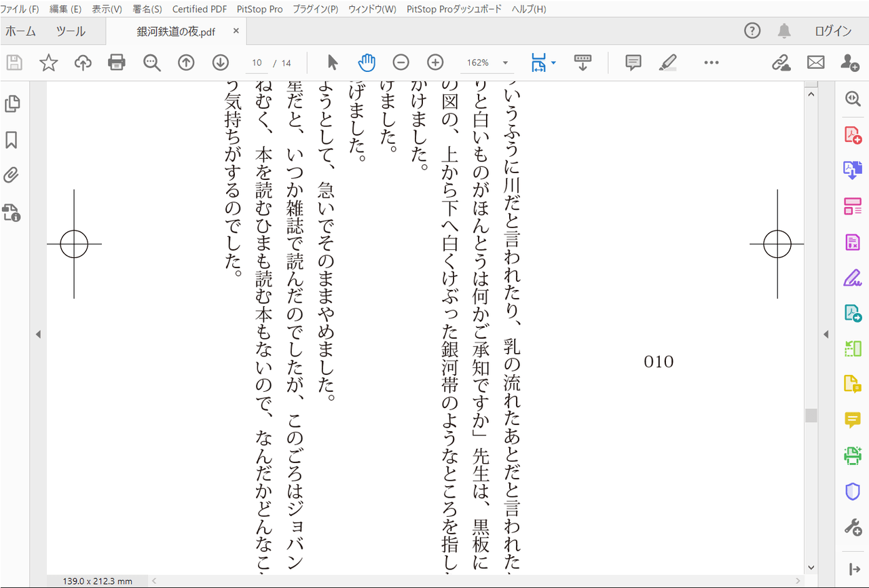Image resolution: width=869 pixels, height=588 pixels.
Task: Open the green Print Production tool
Action: coord(852,456)
